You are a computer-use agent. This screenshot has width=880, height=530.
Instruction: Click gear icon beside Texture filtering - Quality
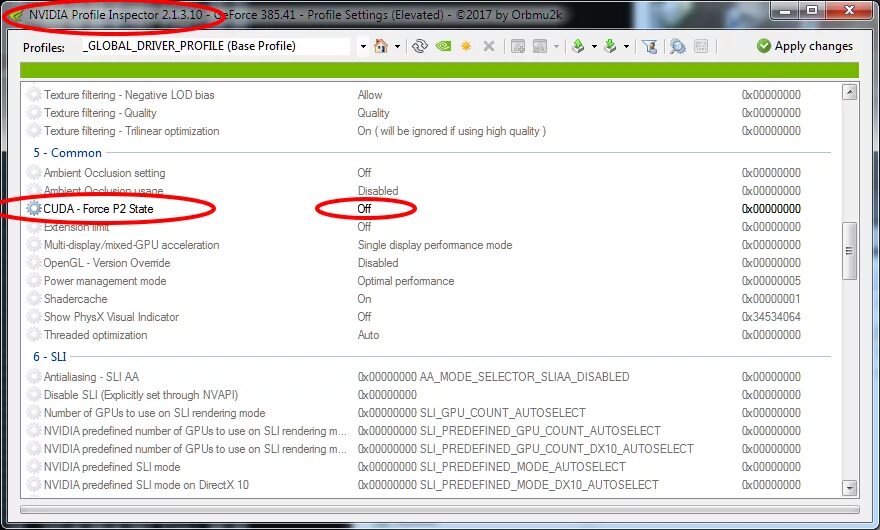pyautogui.click(x=34, y=113)
